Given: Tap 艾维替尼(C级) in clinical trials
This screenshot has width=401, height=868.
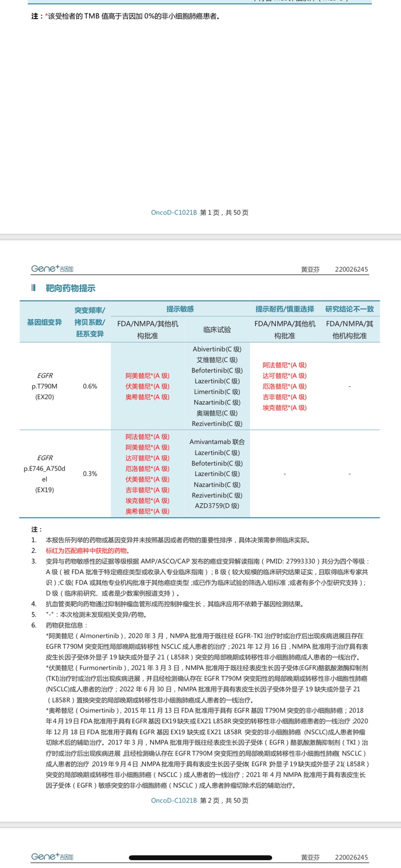Looking at the screenshot, I should [x=217, y=359].
